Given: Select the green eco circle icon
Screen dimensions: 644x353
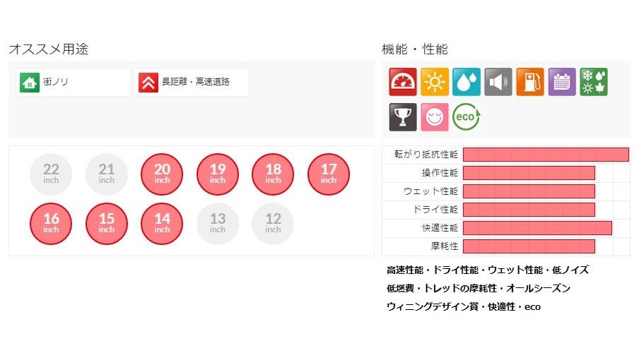Looking at the screenshot, I should [x=466, y=117].
